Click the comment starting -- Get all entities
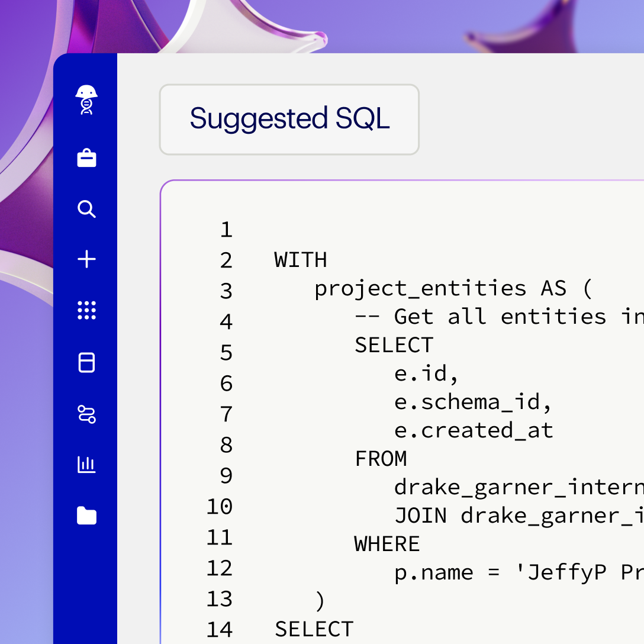This screenshot has height=644, width=644. pyautogui.click(x=499, y=317)
